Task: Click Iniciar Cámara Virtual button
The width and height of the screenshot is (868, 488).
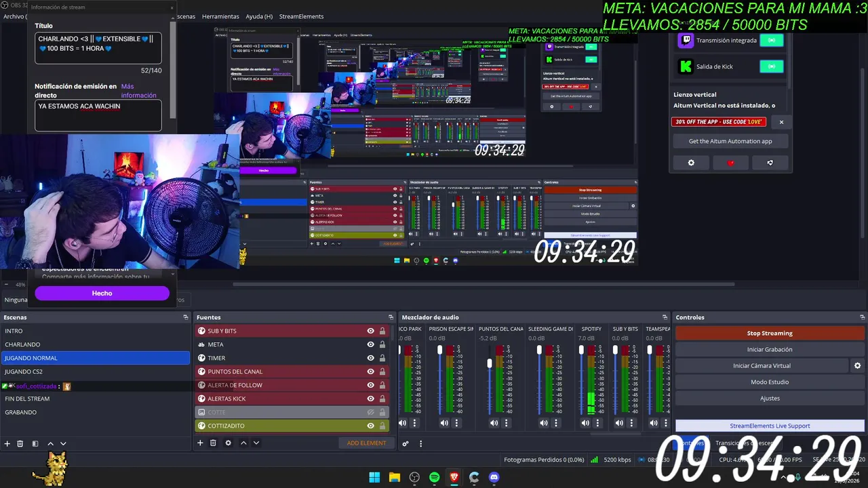Action: click(x=762, y=365)
